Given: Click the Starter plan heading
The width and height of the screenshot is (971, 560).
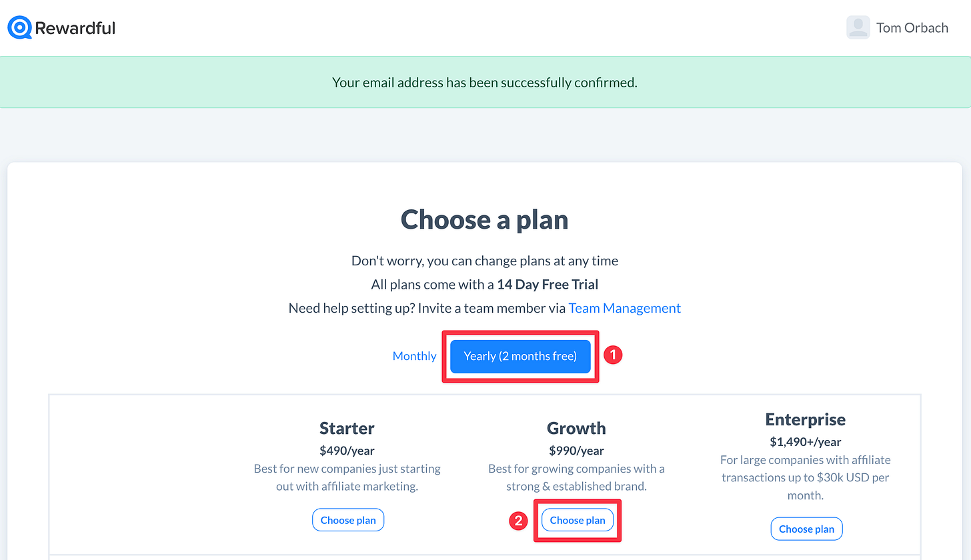Looking at the screenshot, I should point(347,428).
